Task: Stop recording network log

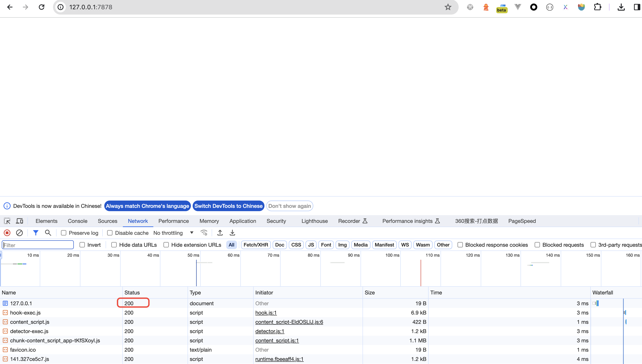Action: [x=7, y=233]
